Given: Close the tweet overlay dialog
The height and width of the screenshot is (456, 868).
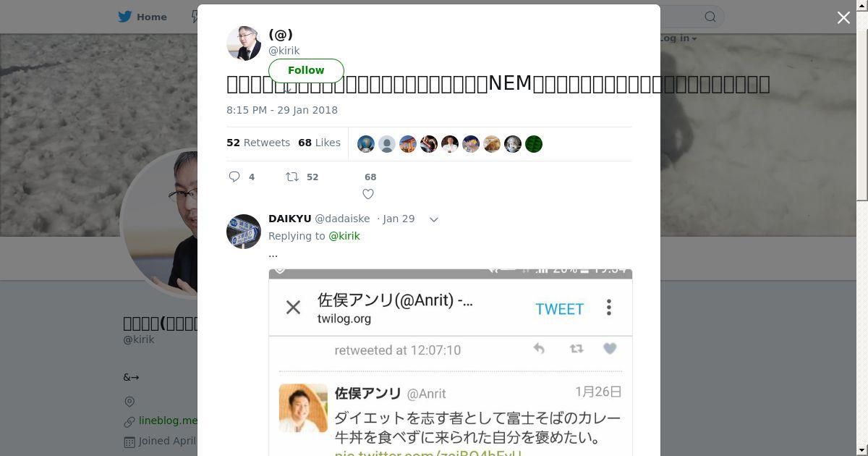Looking at the screenshot, I should [x=843, y=17].
